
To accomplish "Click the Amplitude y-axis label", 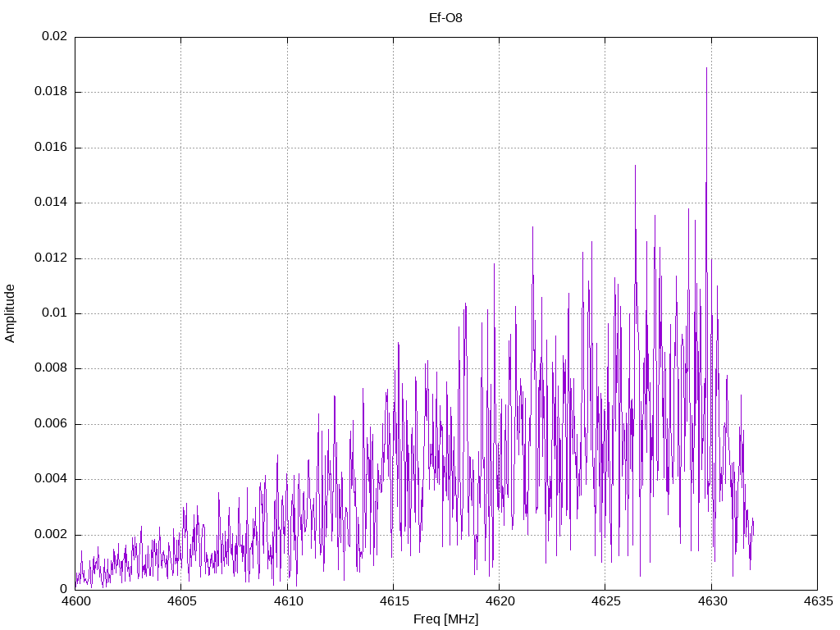I will [x=10, y=313].
